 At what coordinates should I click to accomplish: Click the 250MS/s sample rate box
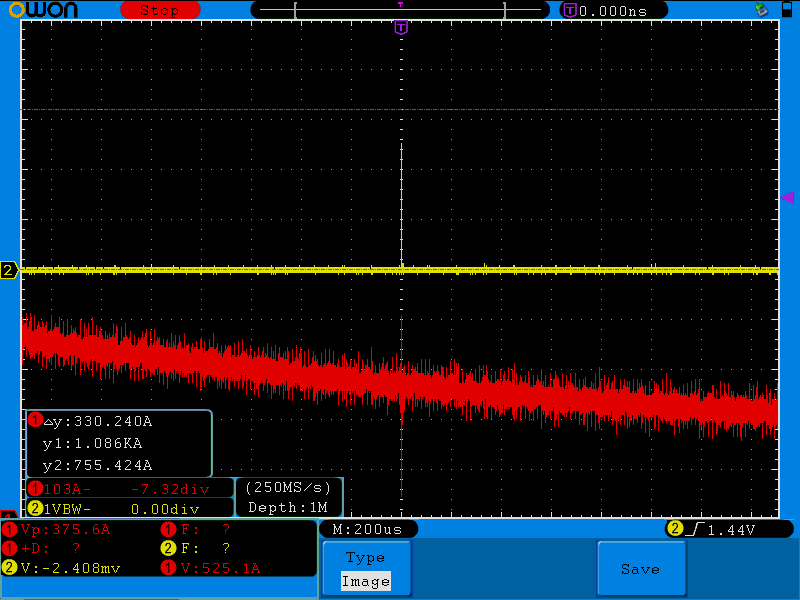coord(288,488)
